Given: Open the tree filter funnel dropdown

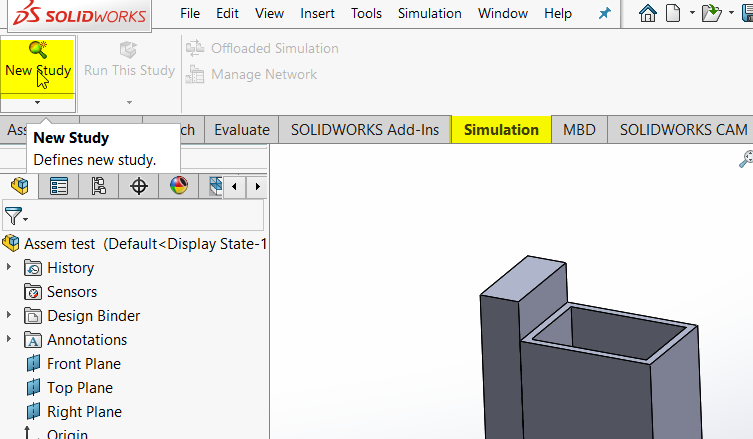Looking at the screenshot, I should pyautogui.click(x=15, y=216).
